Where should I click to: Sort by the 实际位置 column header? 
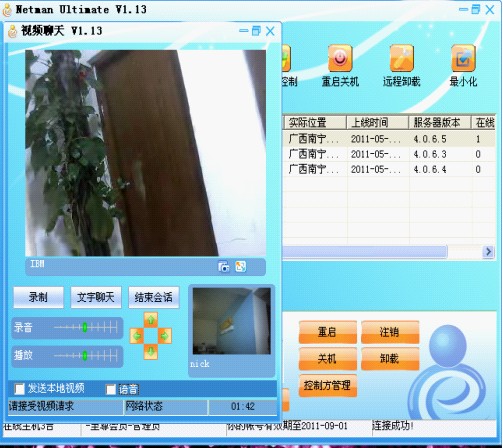314,123
